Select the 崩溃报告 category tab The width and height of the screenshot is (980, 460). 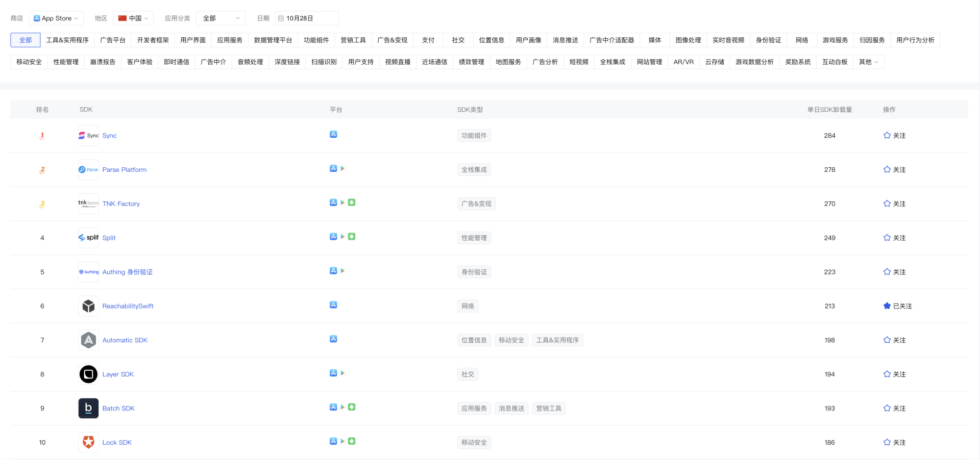pos(103,62)
